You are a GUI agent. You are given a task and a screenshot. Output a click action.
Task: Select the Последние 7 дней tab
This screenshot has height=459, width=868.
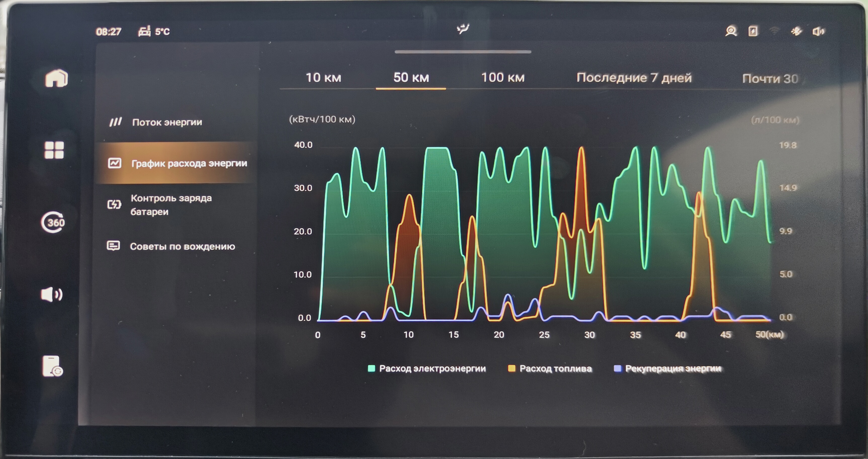[634, 78]
